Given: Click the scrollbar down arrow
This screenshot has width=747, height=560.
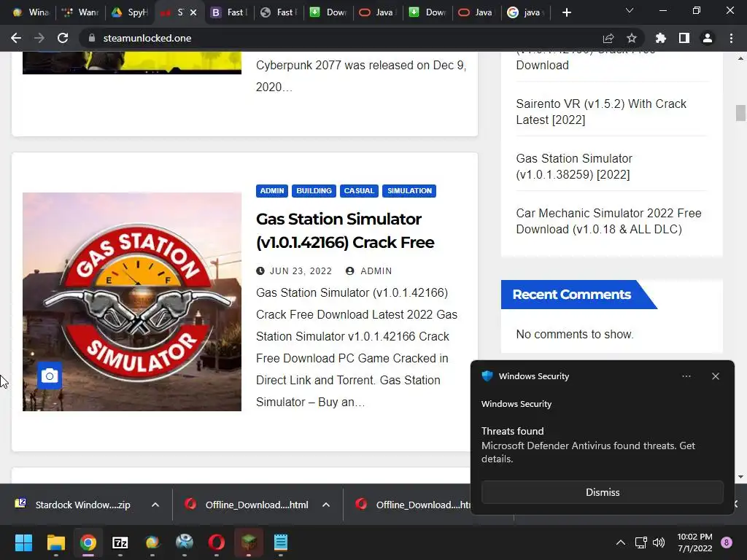Looking at the screenshot, I should [x=740, y=477].
